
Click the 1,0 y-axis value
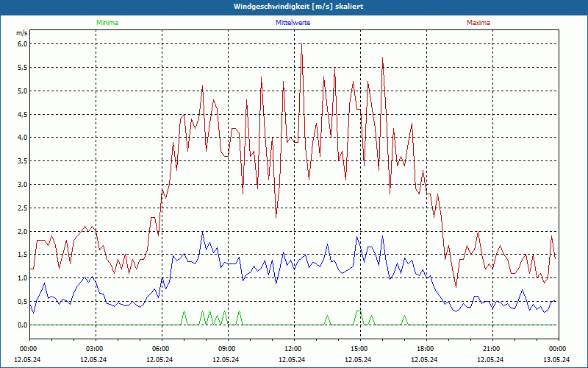point(23,278)
